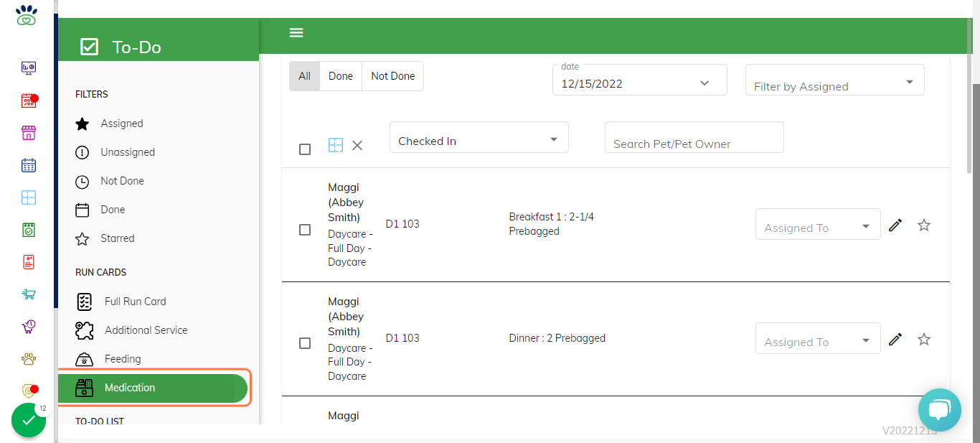980x443 pixels.
Task: Open the dashboard monitor icon in sidebar
Action: coord(28,68)
